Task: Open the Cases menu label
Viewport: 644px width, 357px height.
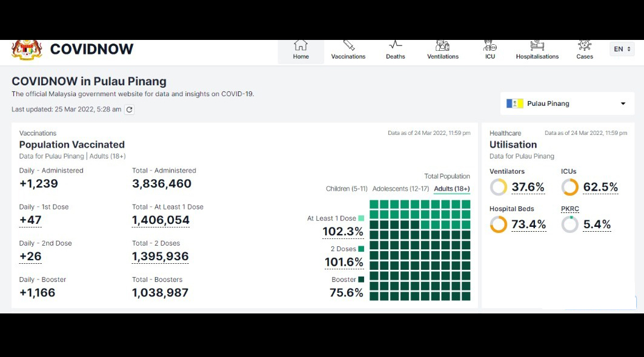Action: (x=585, y=57)
